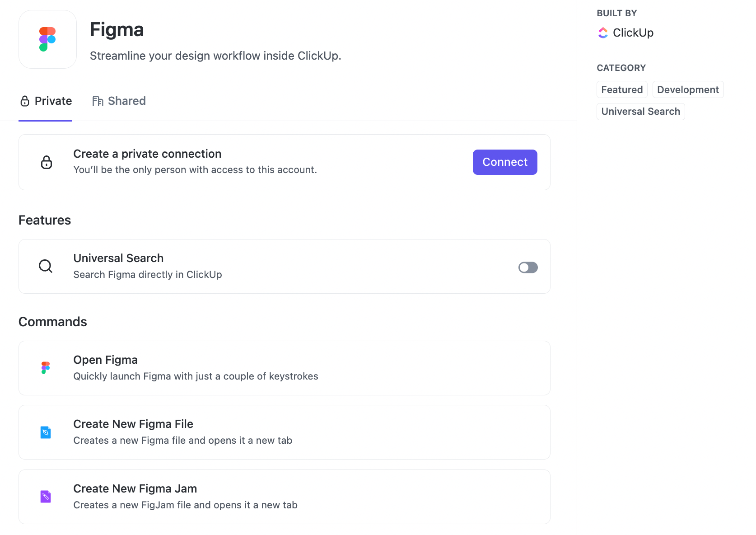Switch to the Shared tab
This screenshot has height=535, width=756.
pos(127,101)
